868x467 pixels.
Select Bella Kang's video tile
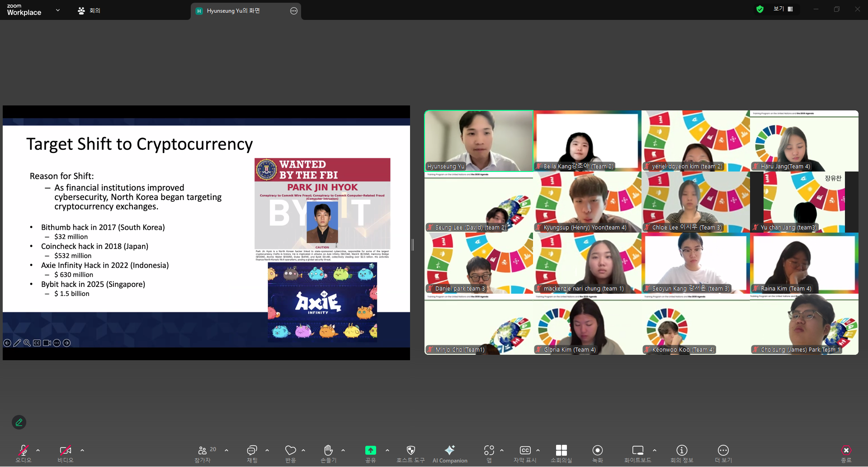(x=587, y=141)
